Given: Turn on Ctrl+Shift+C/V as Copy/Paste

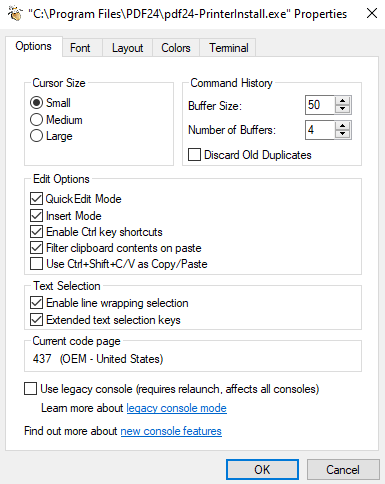Looking at the screenshot, I should point(36,264).
